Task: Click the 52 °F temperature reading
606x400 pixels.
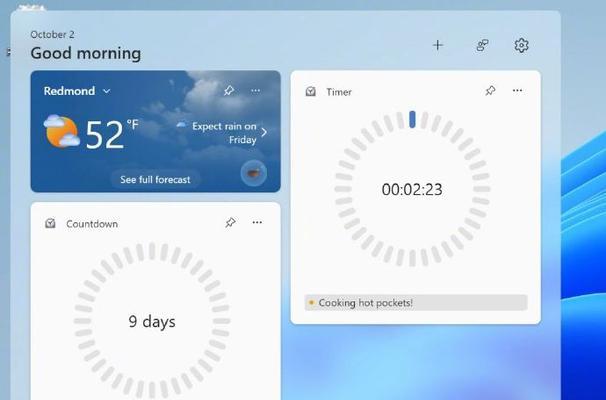Action: click(x=111, y=134)
